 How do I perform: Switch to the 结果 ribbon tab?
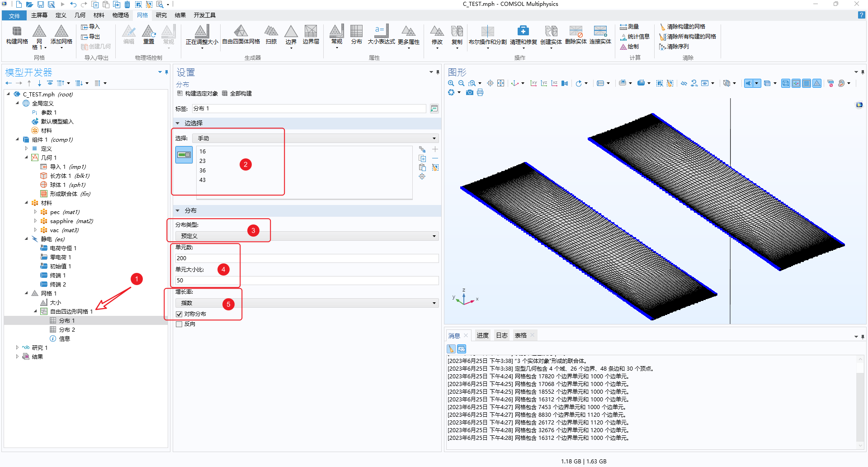click(180, 15)
